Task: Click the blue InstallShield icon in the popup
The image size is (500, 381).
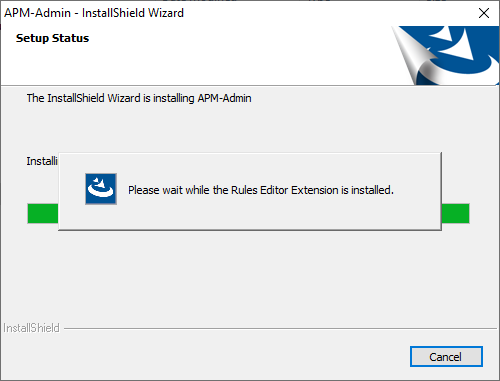Action: click(x=101, y=189)
